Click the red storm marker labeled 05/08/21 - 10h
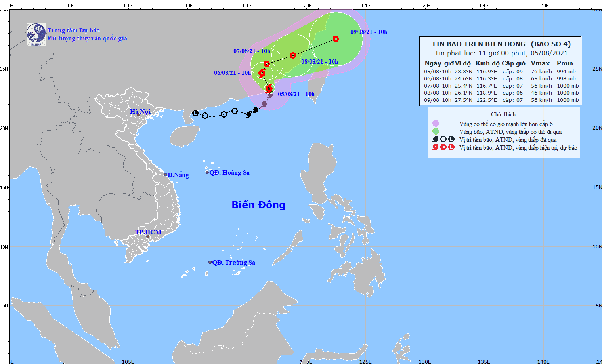Viewport: 602px width, 364px height. (x=269, y=88)
